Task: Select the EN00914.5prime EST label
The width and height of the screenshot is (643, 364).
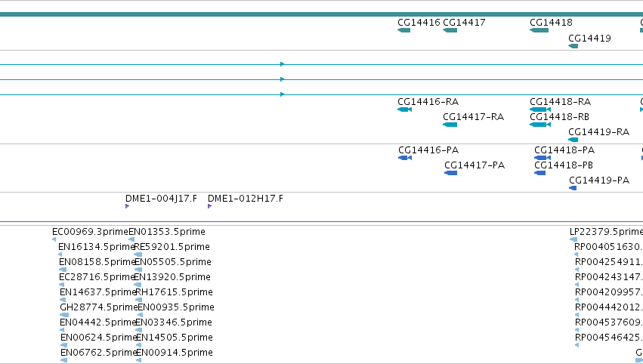Action: point(174,353)
